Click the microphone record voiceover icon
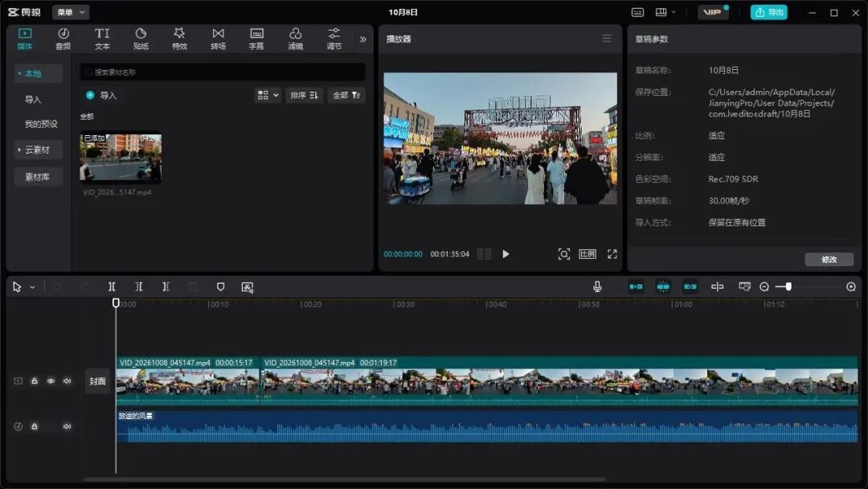The width and height of the screenshot is (868, 489). click(597, 286)
